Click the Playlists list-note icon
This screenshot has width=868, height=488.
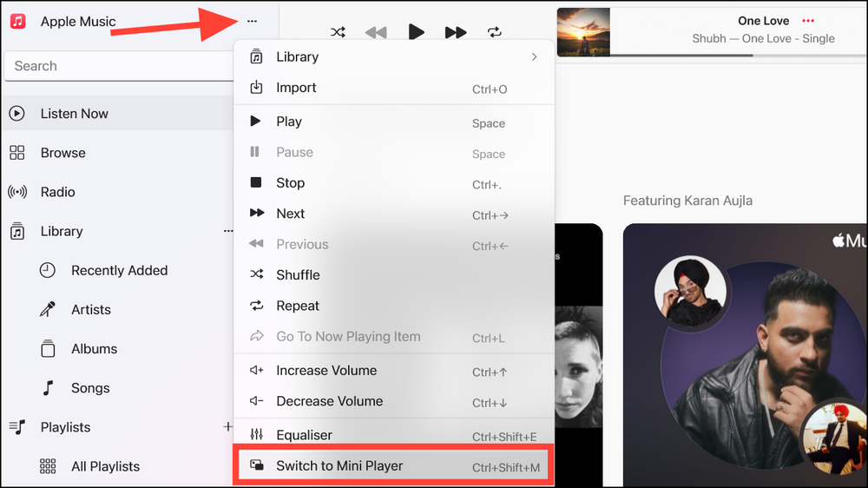[17, 427]
